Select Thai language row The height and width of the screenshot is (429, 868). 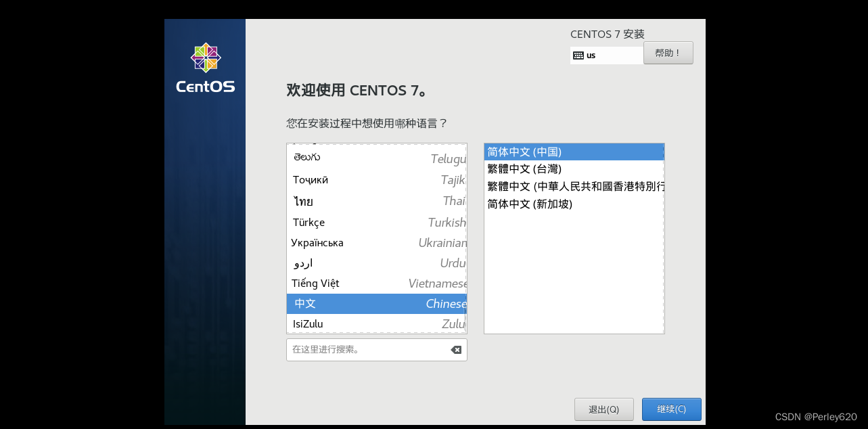[x=376, y=201]
